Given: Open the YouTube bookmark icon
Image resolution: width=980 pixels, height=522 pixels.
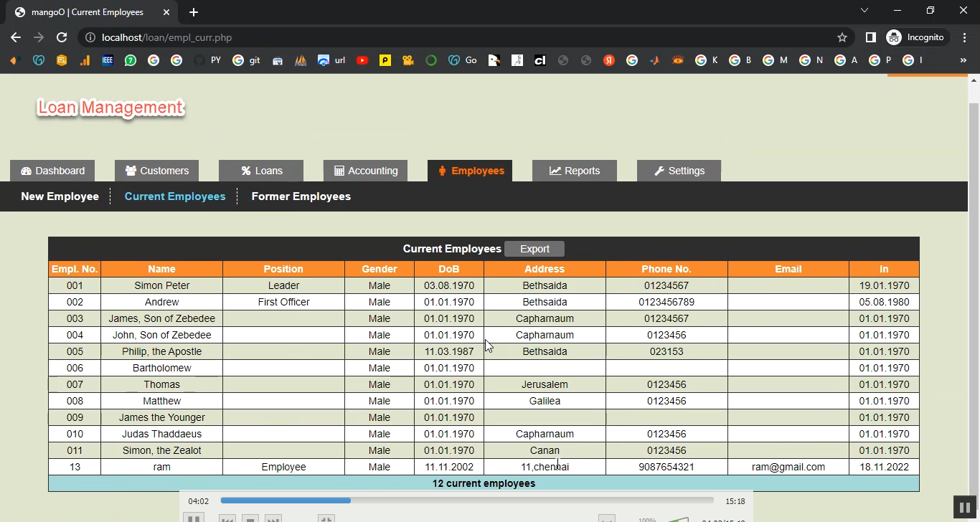Looking at the screenshot, I should click(x=362, y=60).
